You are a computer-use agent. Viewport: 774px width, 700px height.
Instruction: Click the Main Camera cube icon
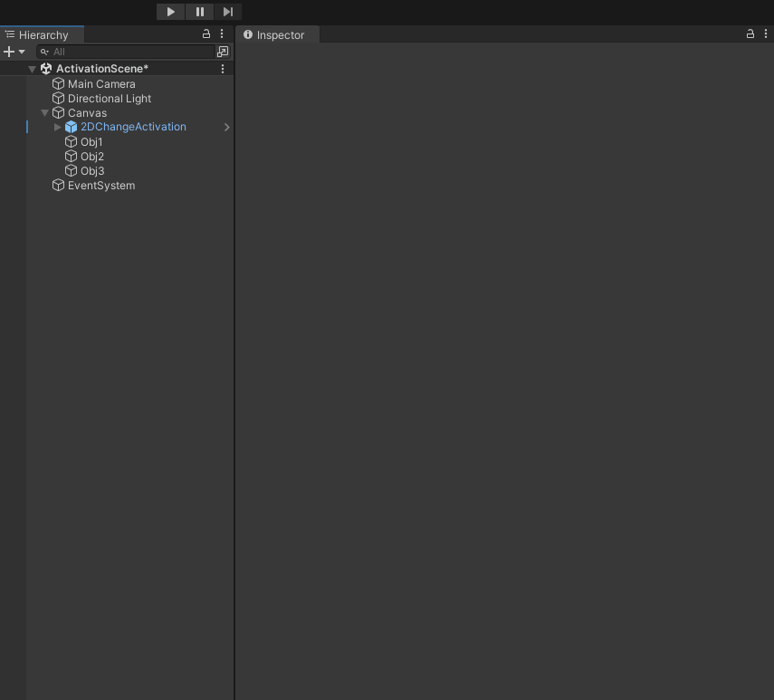point(58,84)
